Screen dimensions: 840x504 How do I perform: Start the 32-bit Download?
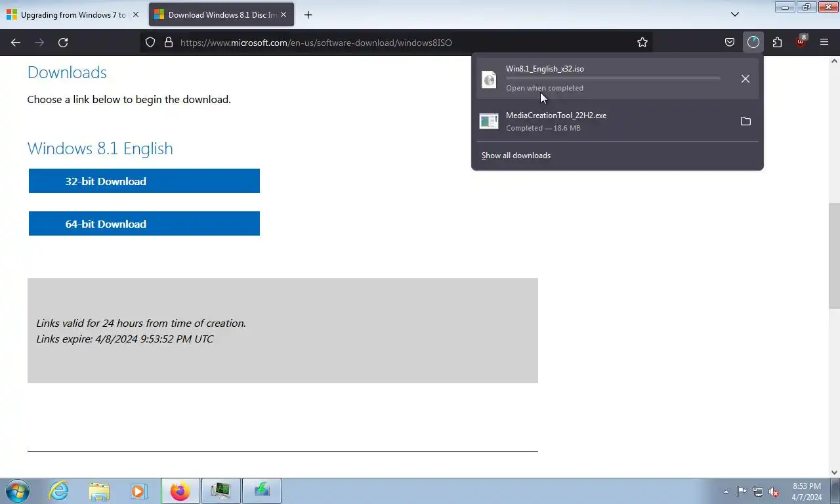tap(144, 181)
